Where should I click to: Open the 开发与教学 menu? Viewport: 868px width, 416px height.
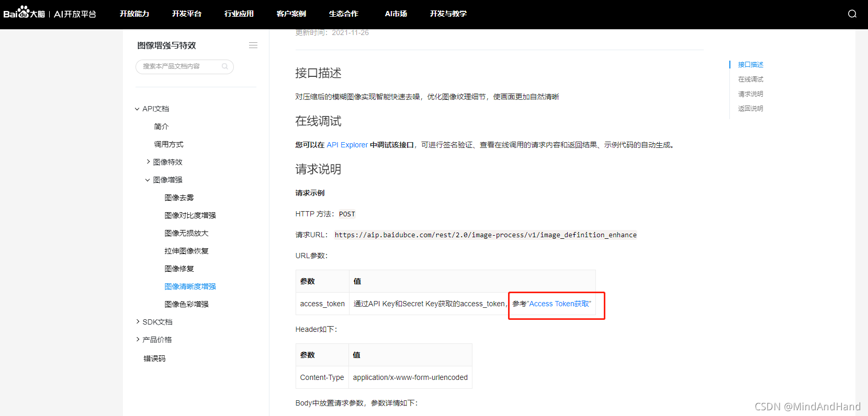click(x=448, y=14)
